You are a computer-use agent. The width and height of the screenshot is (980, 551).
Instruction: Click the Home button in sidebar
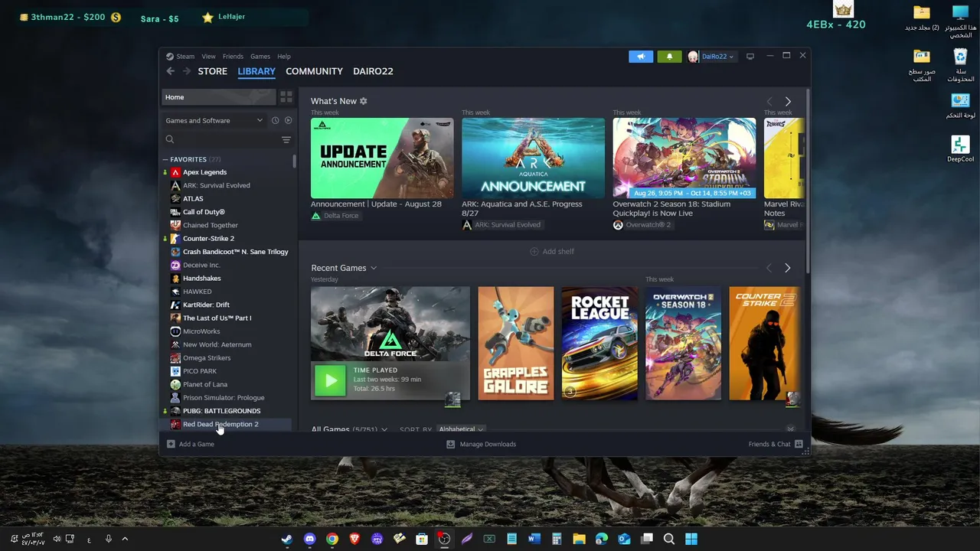coord(218,97)
